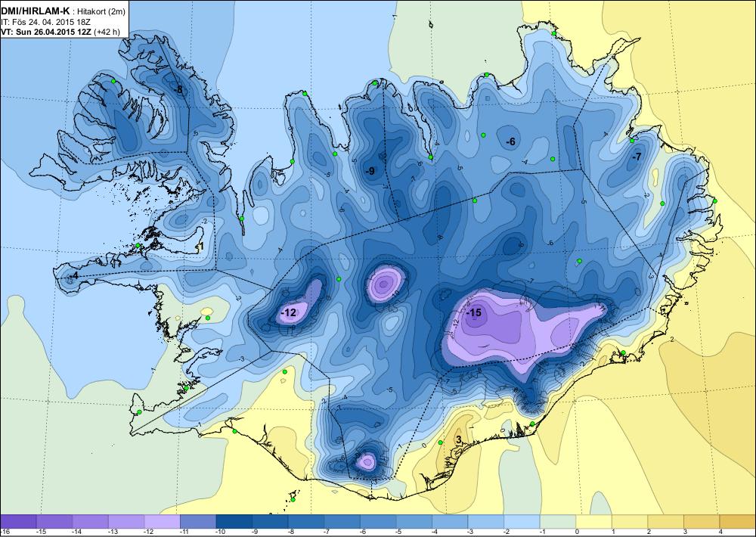Pick the legend swatch labeled -14

click(x=90, y=522)
